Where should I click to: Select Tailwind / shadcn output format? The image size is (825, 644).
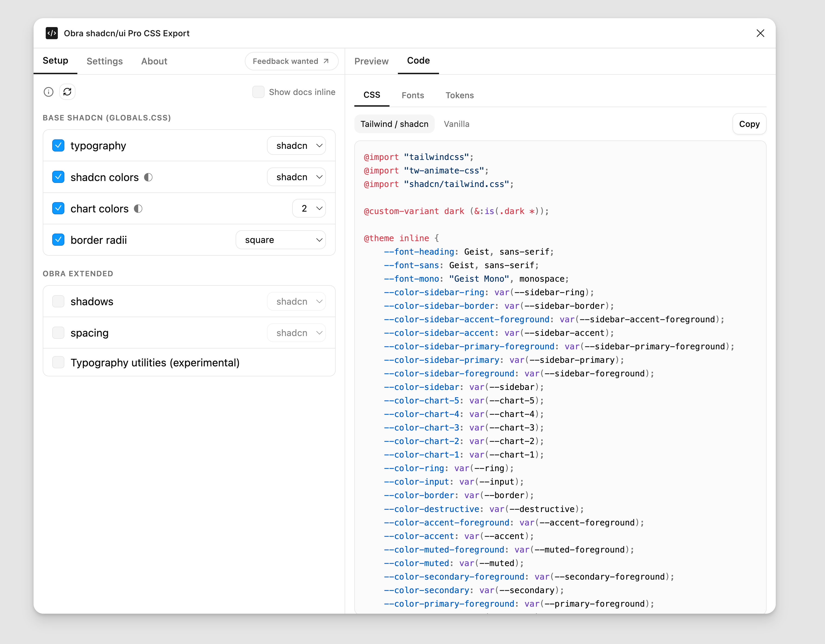click(394, 124)
